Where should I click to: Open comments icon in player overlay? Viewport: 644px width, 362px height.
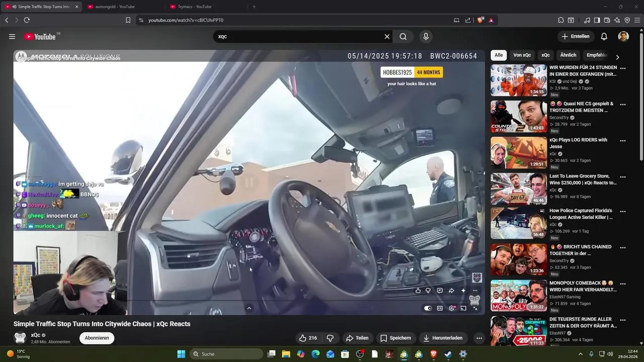(440, 291)
